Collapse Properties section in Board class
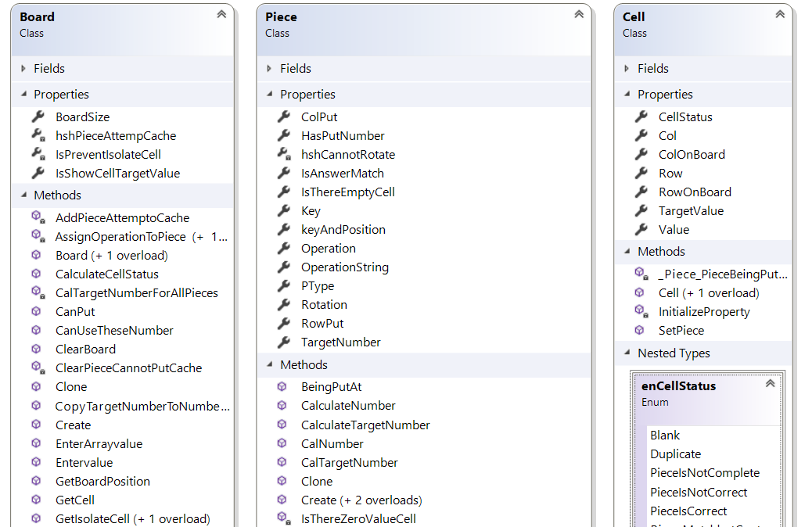 coord(23,94)
